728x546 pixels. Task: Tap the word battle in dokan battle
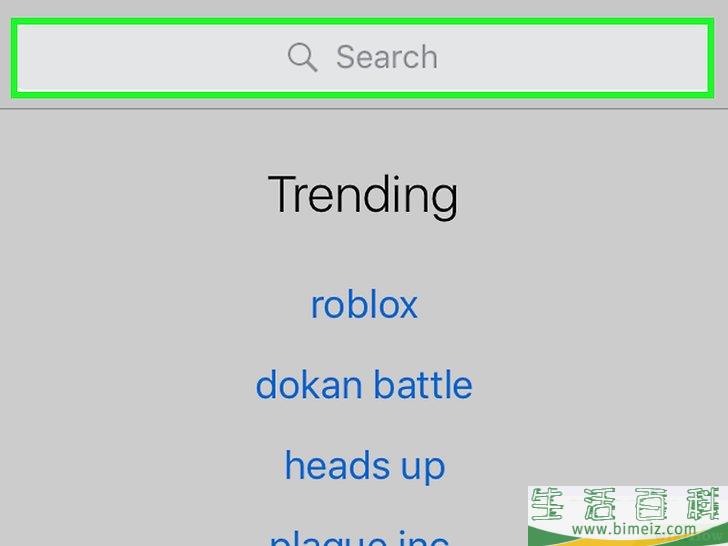click(423, 385)
